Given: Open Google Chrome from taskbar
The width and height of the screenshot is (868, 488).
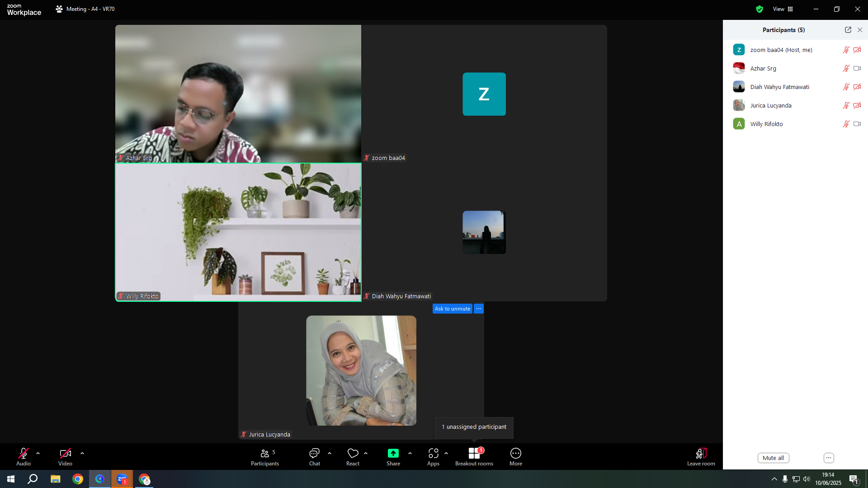Looking at the screenshot, I should 78,479.
